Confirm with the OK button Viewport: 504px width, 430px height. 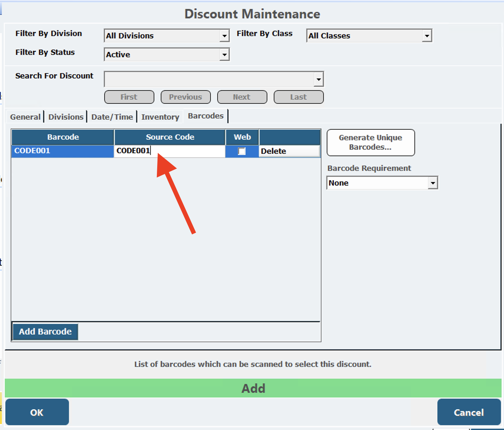click(x=37, y=412)
